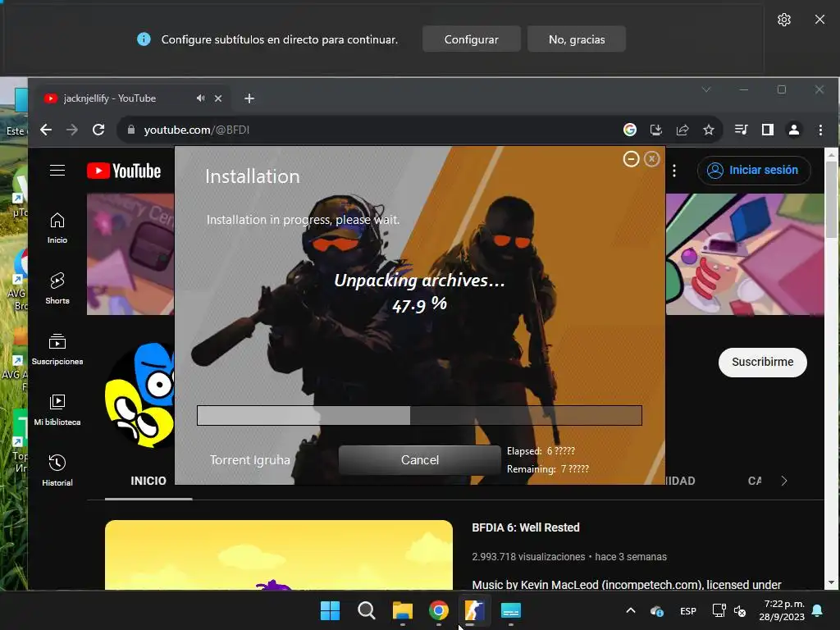Click the 47.9 % progress text

(x=419, y=305)
